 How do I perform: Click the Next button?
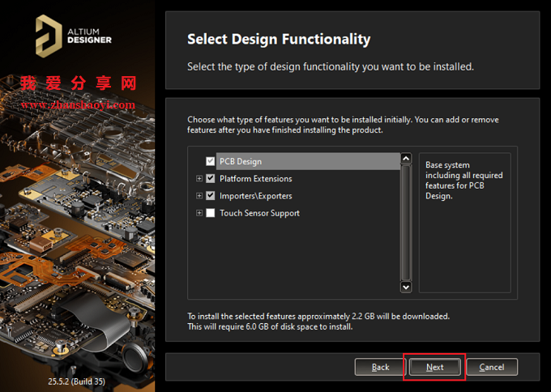[x=434, y=367]
